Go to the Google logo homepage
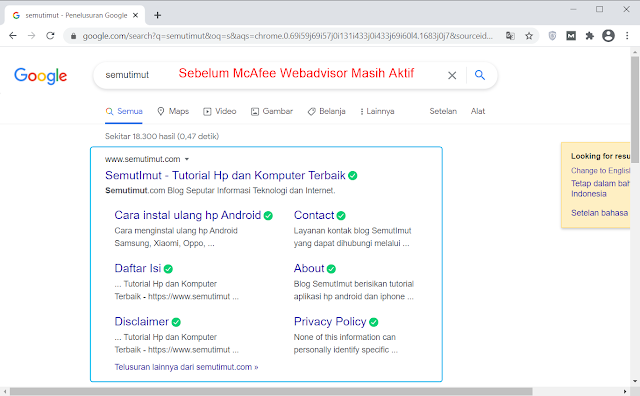640x396 pixels. pyautogui.click(x=40, y=76)
